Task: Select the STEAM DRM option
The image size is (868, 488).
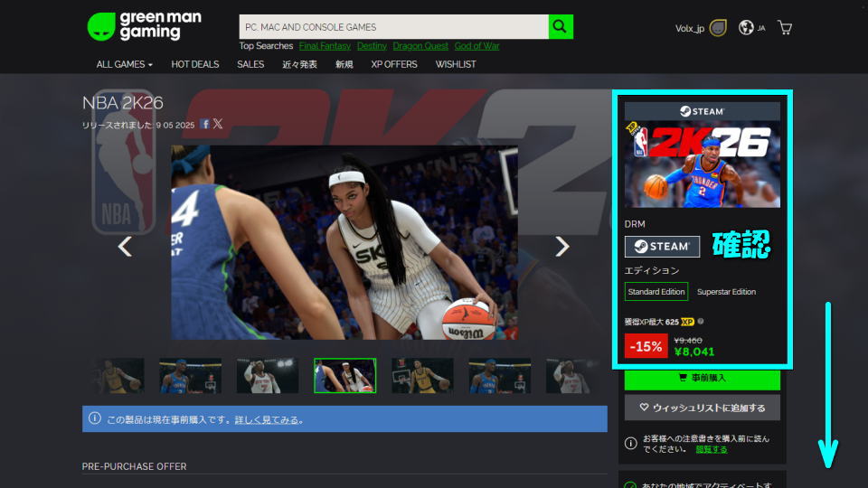Action: [x=662, y=246]
